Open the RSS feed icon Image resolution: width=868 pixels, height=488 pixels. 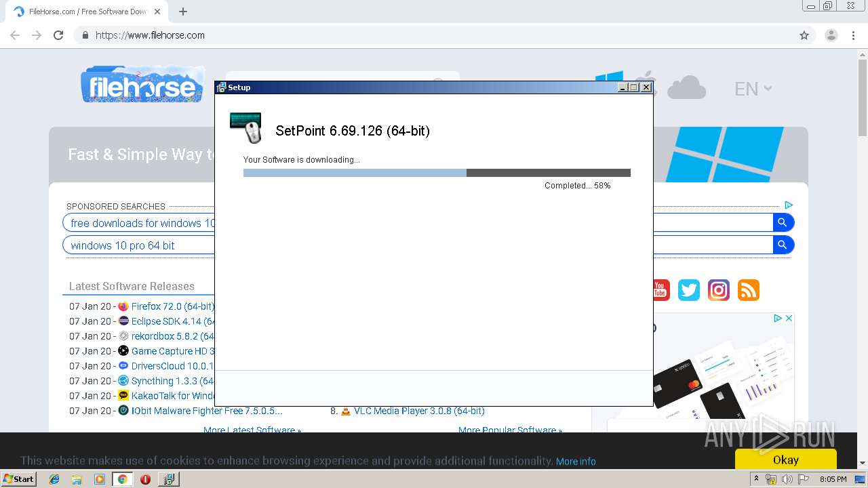(x=748, y=290)
